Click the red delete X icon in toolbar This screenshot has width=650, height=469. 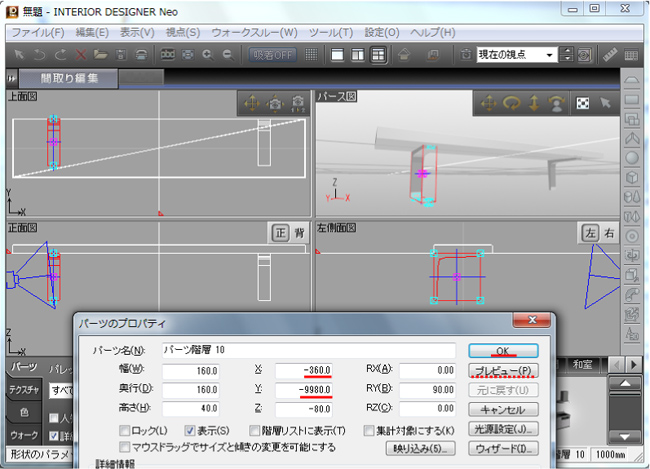[x=83, y=54]
